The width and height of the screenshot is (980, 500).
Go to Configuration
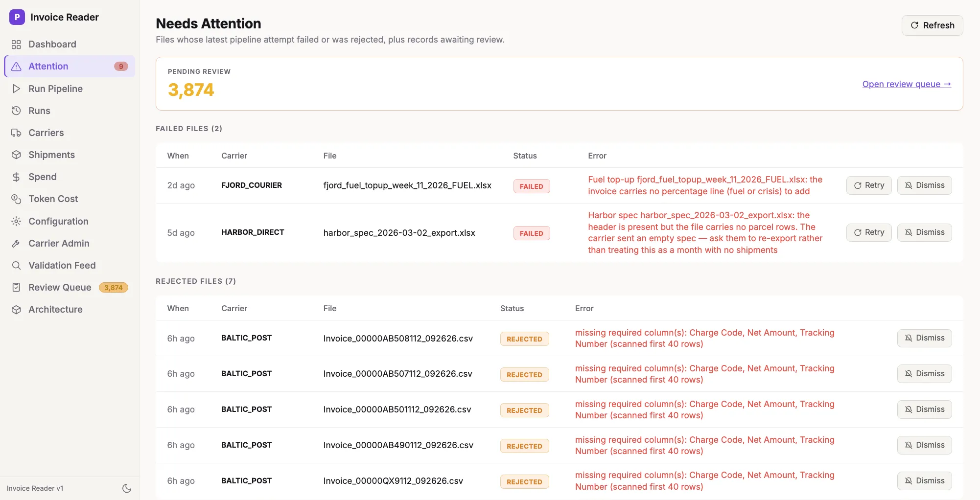point(70,221)
